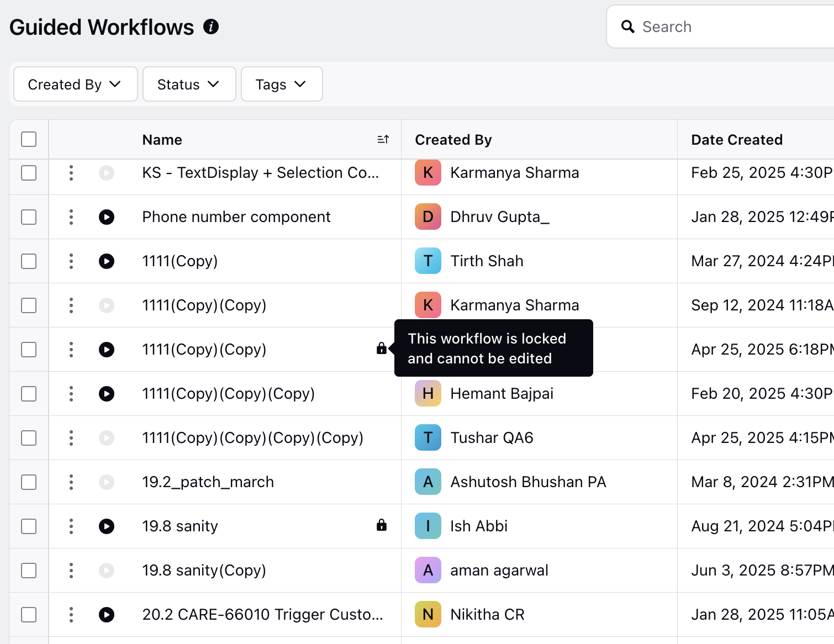Click greyed play icon for KS - TextDisplay

point(107,173)
